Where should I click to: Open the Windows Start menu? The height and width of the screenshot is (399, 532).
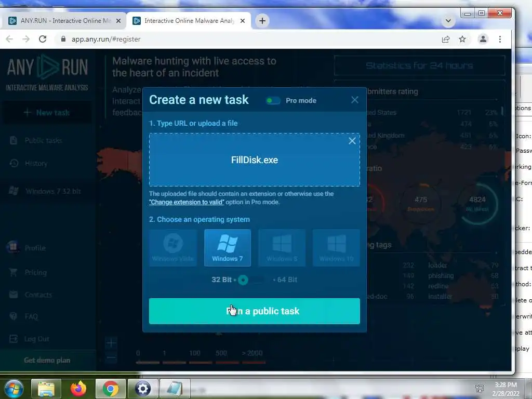pyautogui.click(x=14, y=389)
